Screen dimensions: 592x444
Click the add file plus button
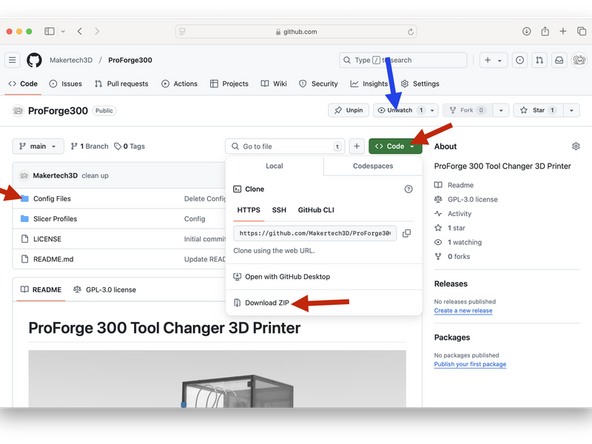[356, 146]
